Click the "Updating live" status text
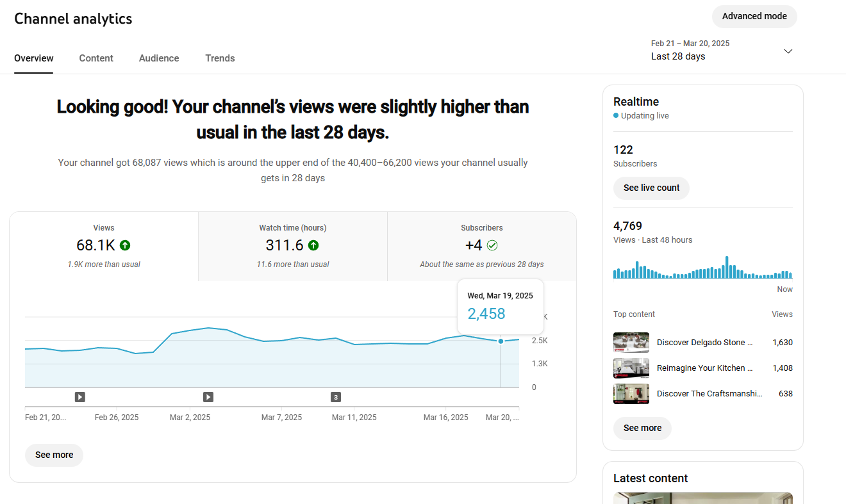846x504 pixels. coord(645,116)
